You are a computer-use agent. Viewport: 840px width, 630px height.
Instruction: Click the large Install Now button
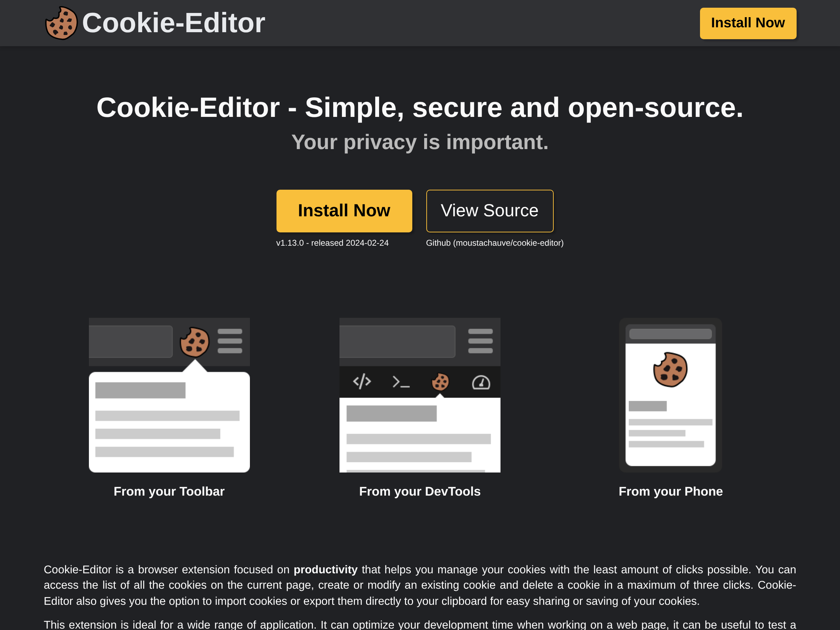(x=344, y=211)
